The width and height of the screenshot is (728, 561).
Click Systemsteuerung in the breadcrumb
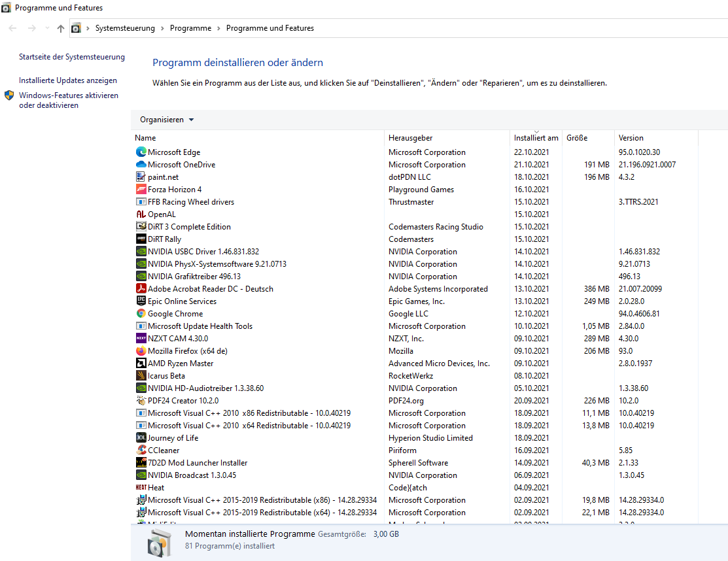click(125, 28)
